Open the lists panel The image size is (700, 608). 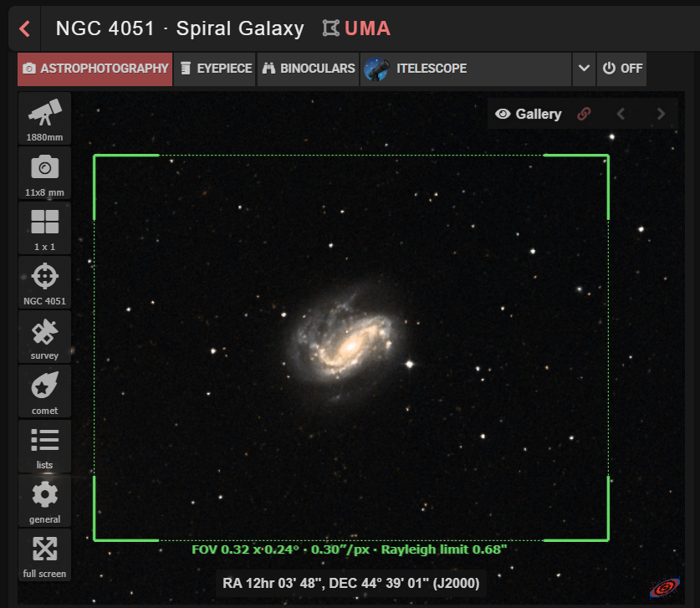44,446
